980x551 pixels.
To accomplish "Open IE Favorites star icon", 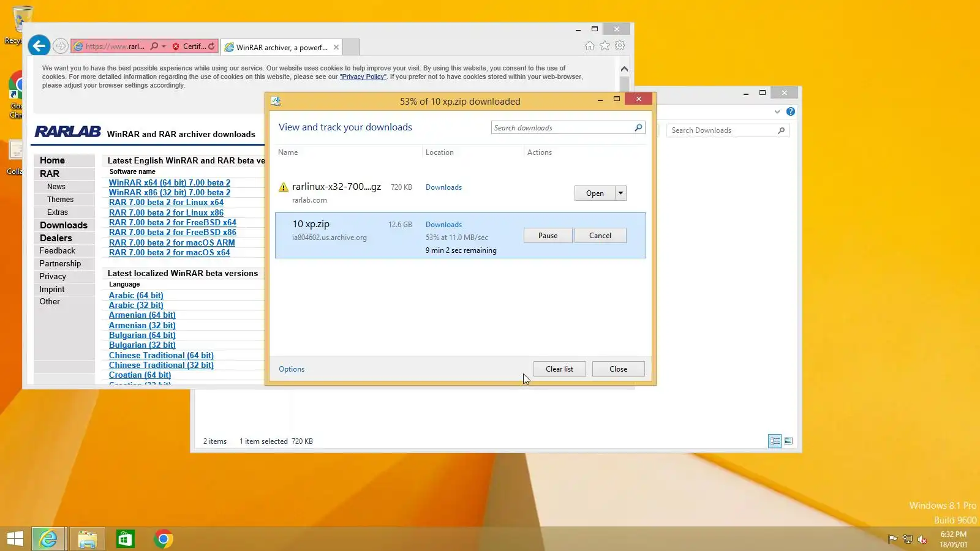I will pos(605,46).
